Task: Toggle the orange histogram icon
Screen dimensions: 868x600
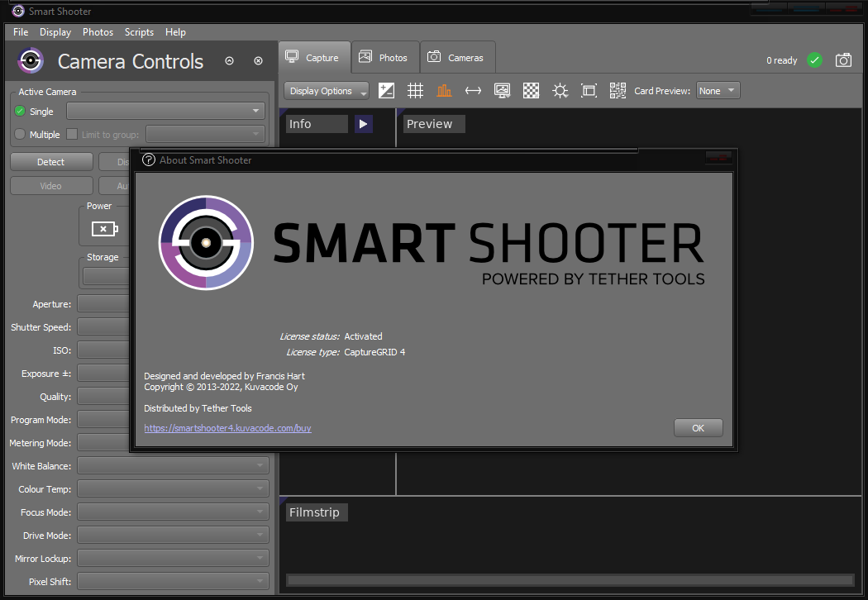Action: point(444,90)
